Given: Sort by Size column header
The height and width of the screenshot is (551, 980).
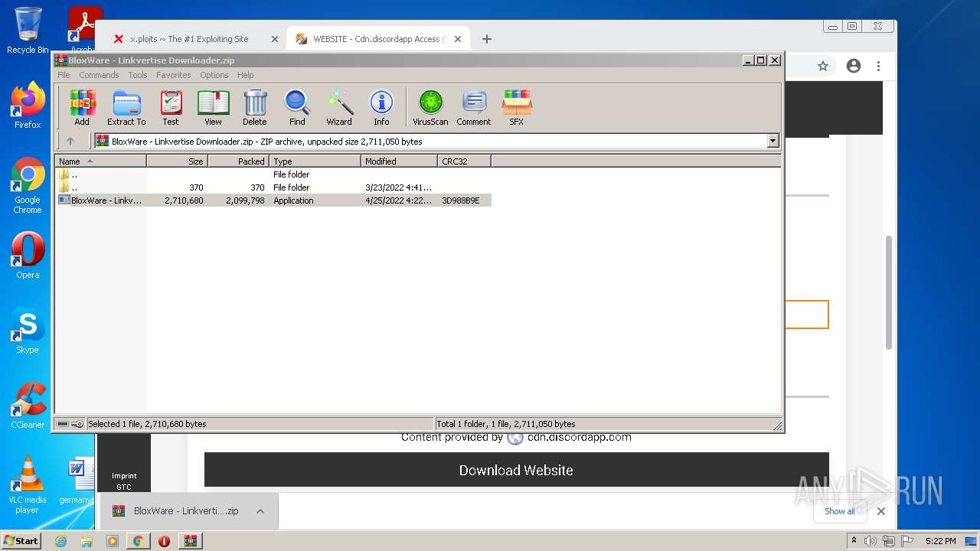Looking at the screenshot, I should pyautogui.click(x=177, y=161).
